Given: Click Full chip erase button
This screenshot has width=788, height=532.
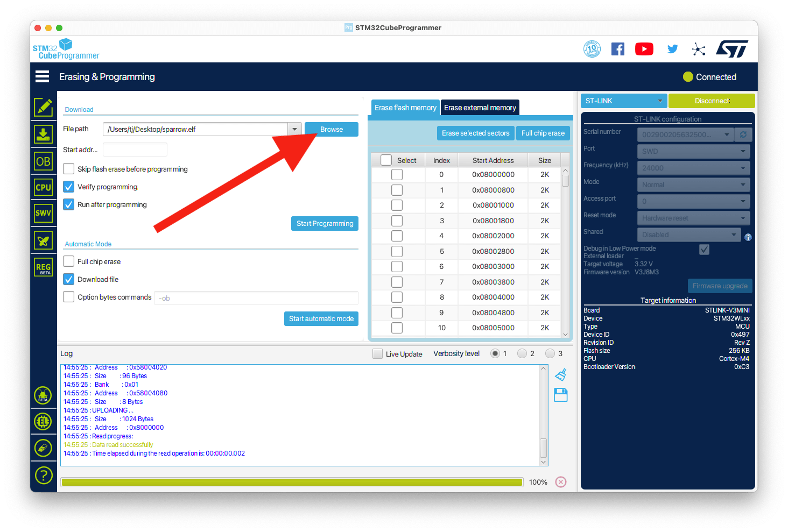Looking at the screenshot, I should click(x=543, y=133).
